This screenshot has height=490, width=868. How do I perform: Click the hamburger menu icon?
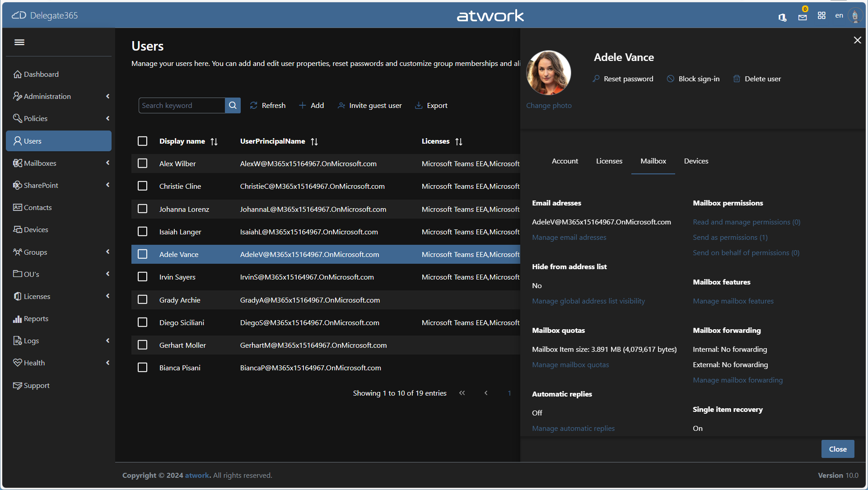click(19, 42)
